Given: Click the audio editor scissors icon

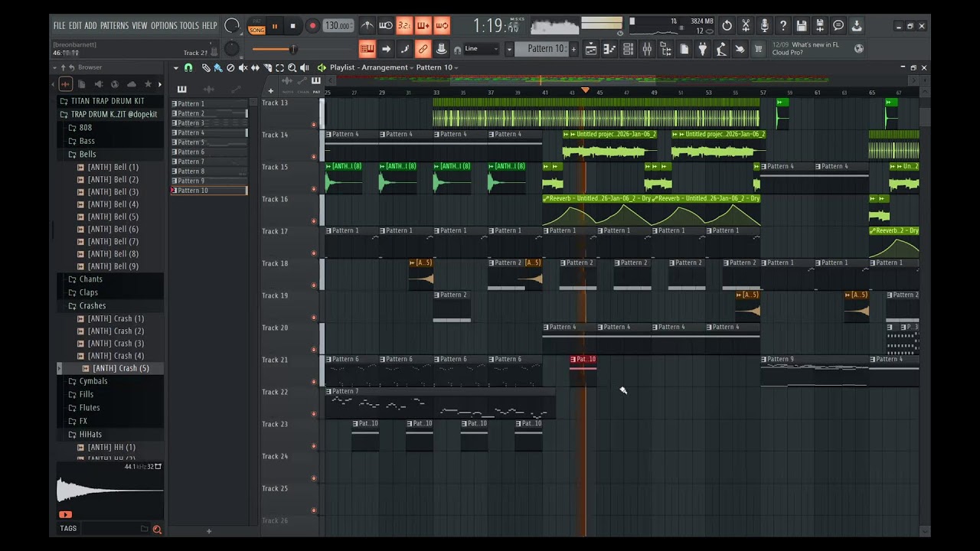Looking at the screenshot, I should [746, 26].
